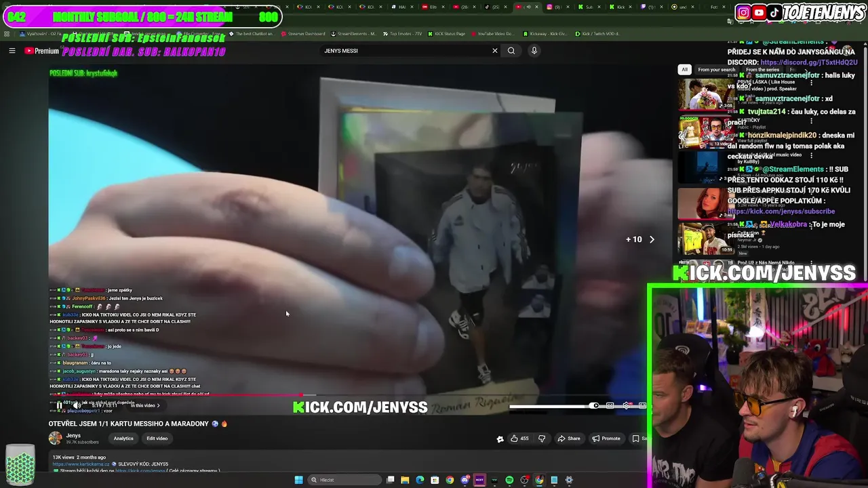Open StreamElements bookmark
This screenshot has width=868, height=488.
click(353, 33)
